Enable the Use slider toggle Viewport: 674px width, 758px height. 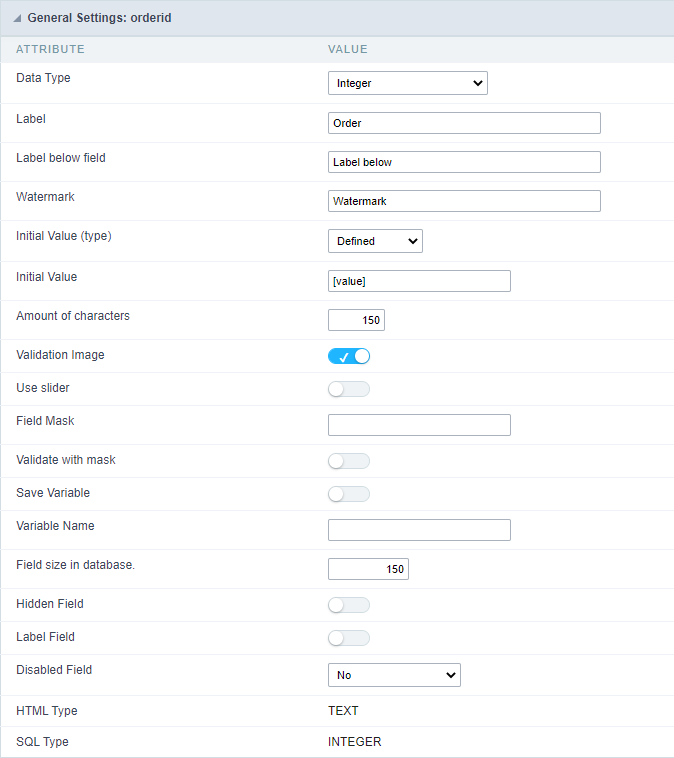pos(349,389)
